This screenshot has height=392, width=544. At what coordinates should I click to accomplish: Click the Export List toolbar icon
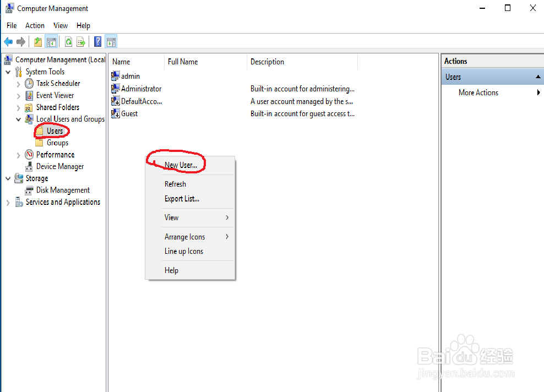click(x=81, y=42)
